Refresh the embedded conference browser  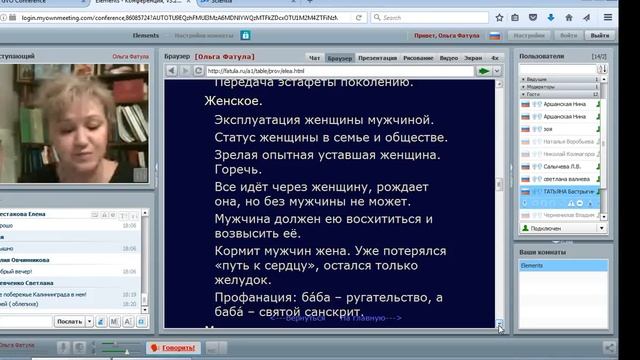tap(198, 71)
